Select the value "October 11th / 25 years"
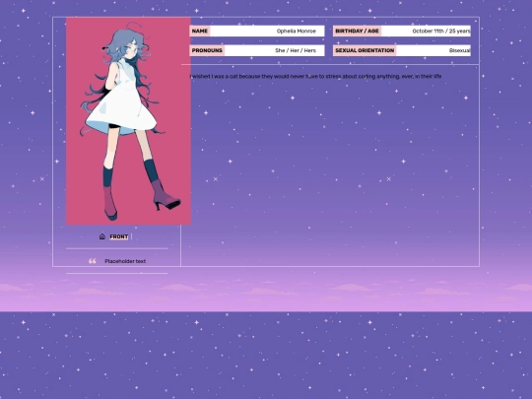The width and height of the screenshot is (532, 399). [x=441, y=32]
